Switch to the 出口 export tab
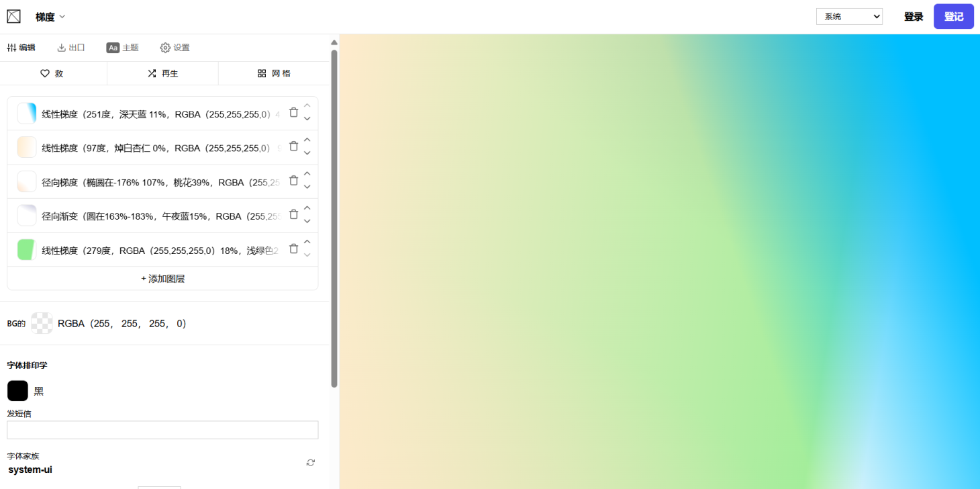 (x=71, y=48)
